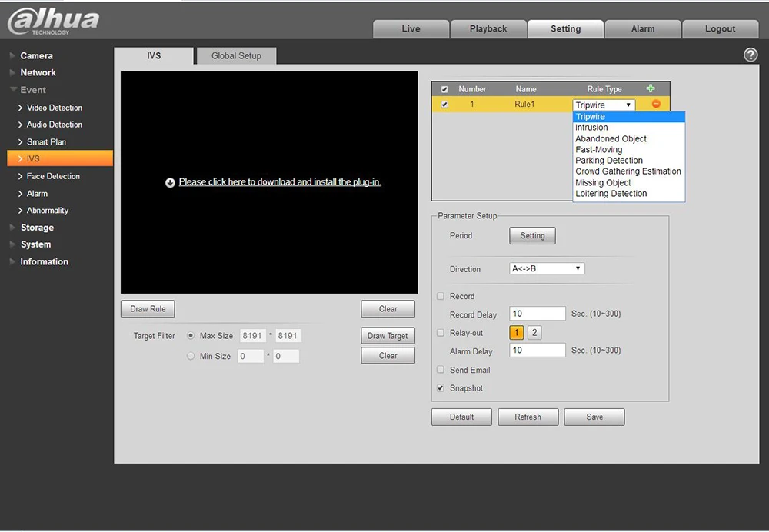Click the Clear button next to Draw Rule
769x532 pixels.
pyautogui.click(x=388, y=309)
